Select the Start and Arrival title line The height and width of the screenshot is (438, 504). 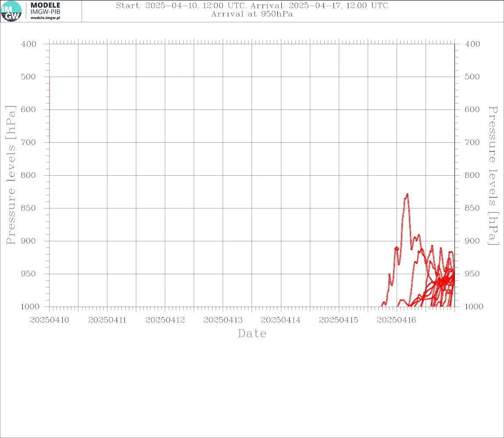pos(252,5)
